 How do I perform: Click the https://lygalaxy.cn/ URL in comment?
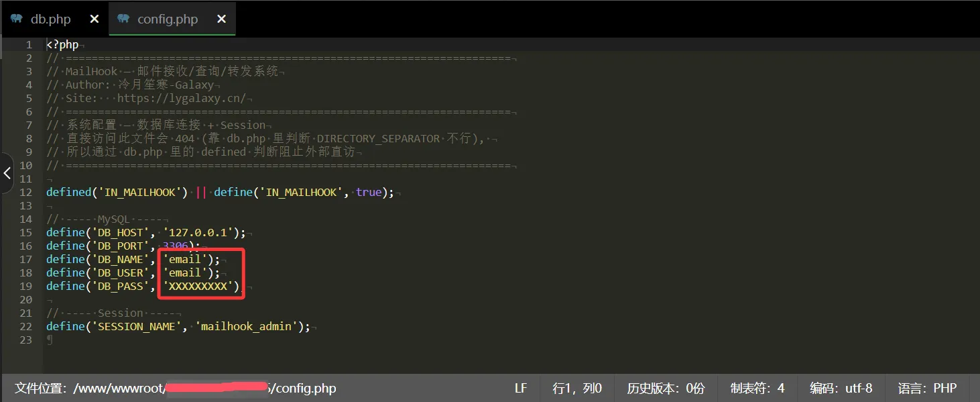pyautogui.click(x=182, y=98)
